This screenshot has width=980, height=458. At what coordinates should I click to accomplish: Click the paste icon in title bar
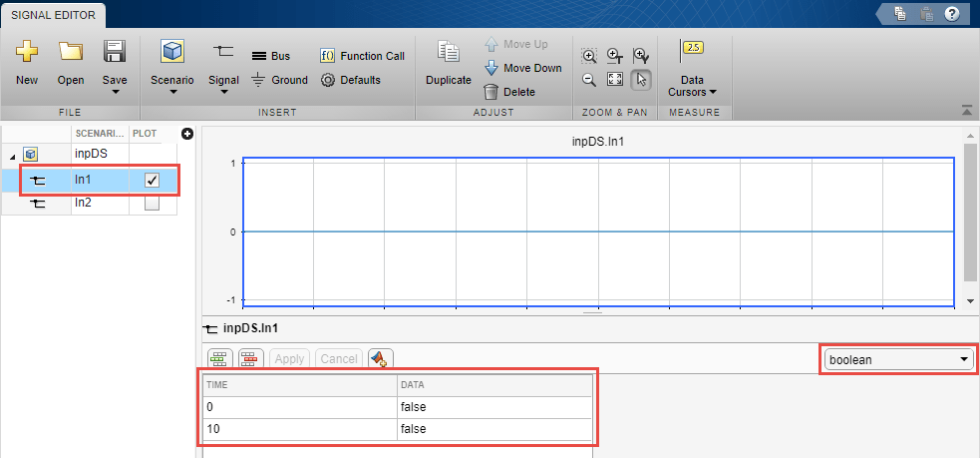coord(927,14)
